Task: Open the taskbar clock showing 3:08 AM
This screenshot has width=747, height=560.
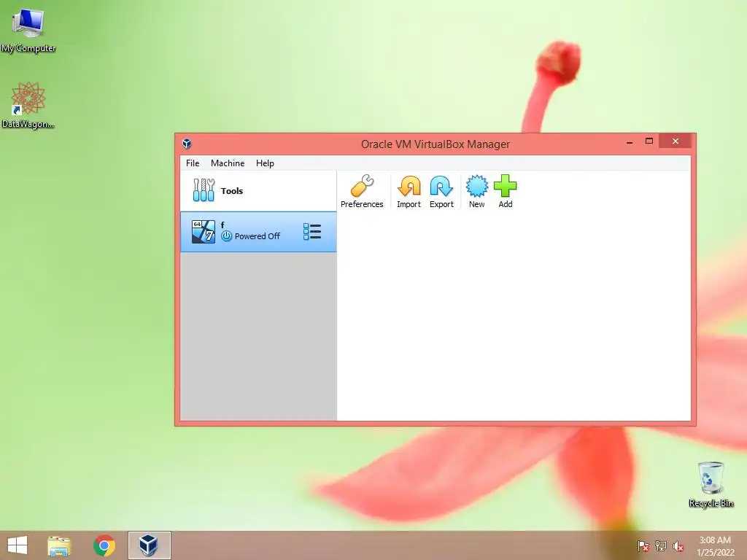Action: click(x=715, y=546)
